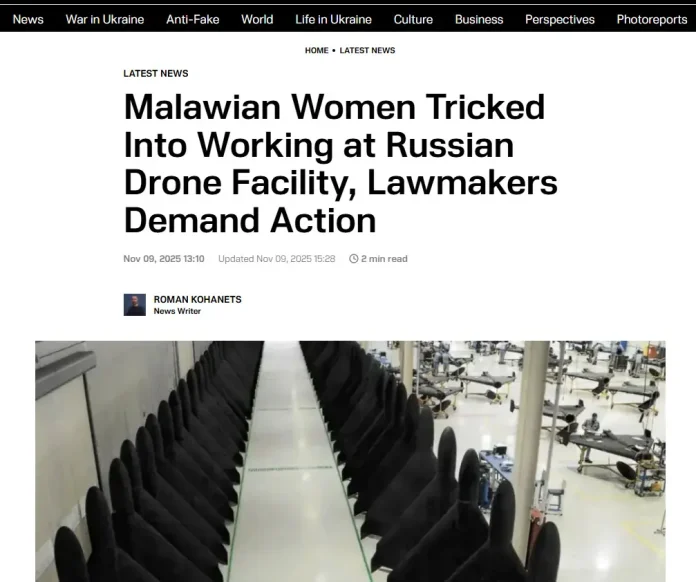Open the Business section
The image size is (696, 582).
point(479,20)
